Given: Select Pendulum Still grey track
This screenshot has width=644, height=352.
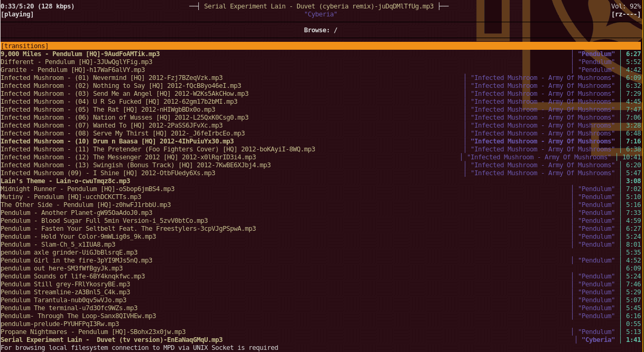Looking at the screenshot, I should [321, 284].
